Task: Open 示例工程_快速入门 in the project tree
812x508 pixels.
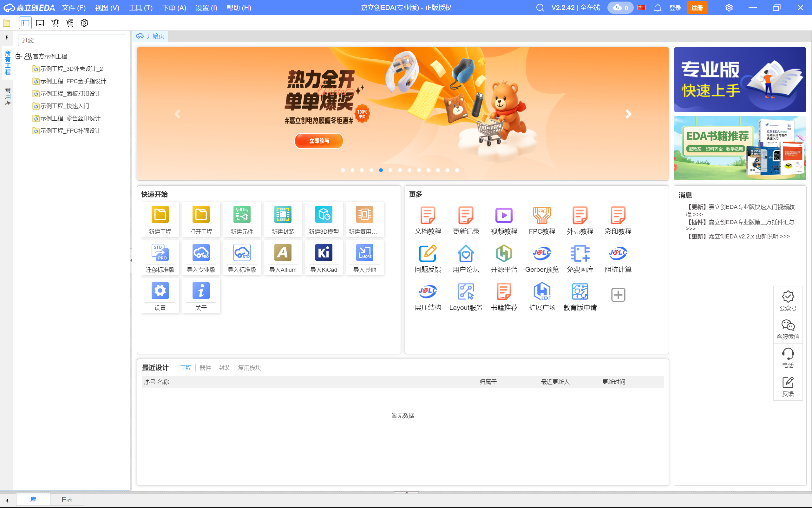Action: click(x=64, y=106)
